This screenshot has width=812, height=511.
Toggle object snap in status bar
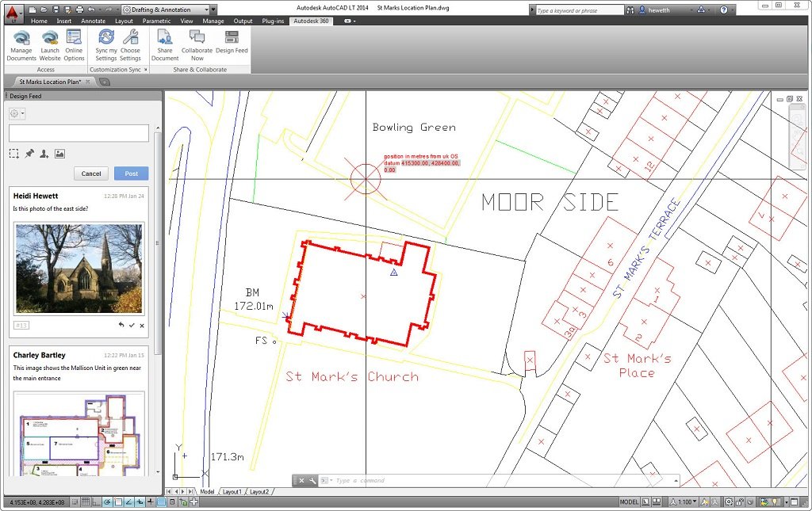click(118, 502)
